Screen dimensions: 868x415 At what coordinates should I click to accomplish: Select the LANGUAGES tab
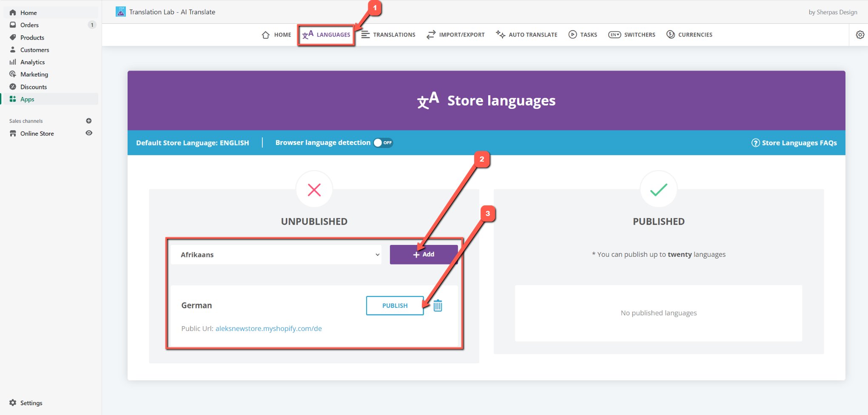[326, 35]
